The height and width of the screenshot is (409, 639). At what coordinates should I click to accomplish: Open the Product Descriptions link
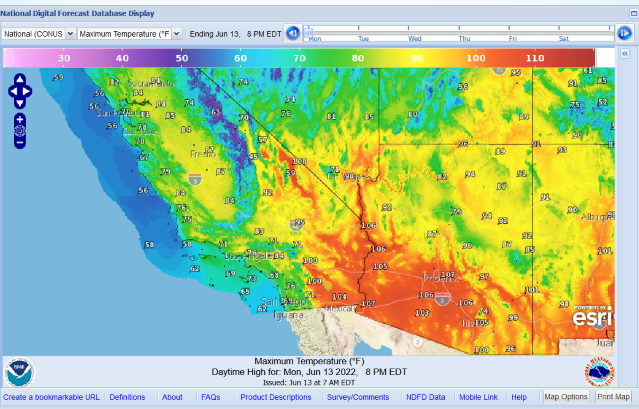coord(275,397)
